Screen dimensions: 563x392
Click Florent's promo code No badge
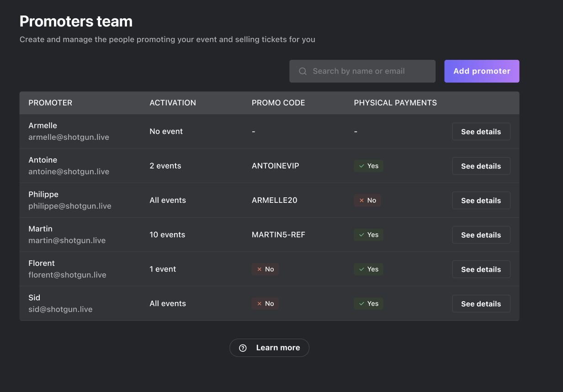265,269
